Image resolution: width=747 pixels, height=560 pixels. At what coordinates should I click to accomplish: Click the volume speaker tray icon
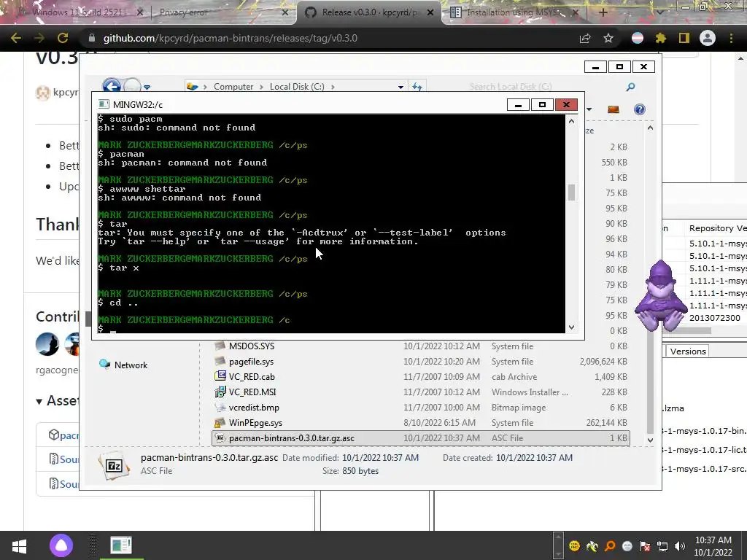pyautogui.click(x=680, y=546)
